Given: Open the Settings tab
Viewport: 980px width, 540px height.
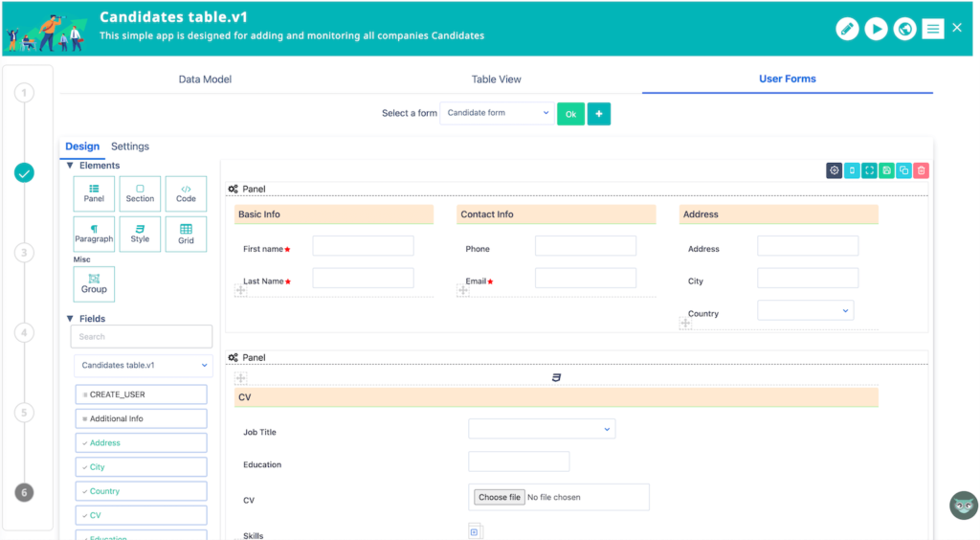Looking at the screenshot, I should pyautogui.click(x=130, y=146).
